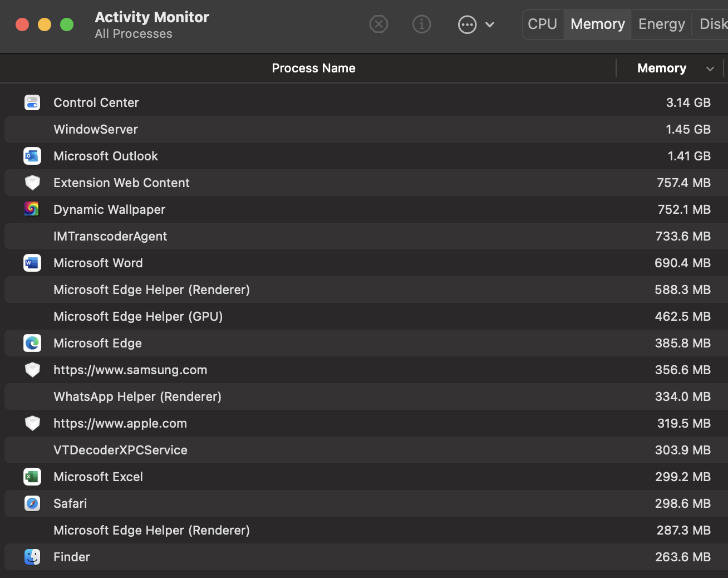Select the Memory tab
728x578 pixels.
597,25
